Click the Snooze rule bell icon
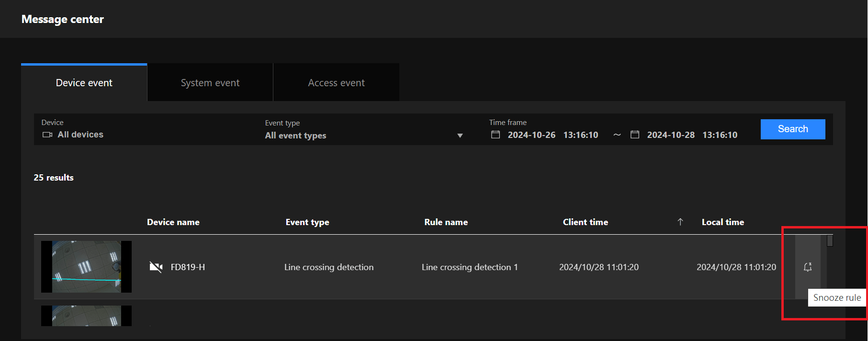 click(x=808, y=267)
